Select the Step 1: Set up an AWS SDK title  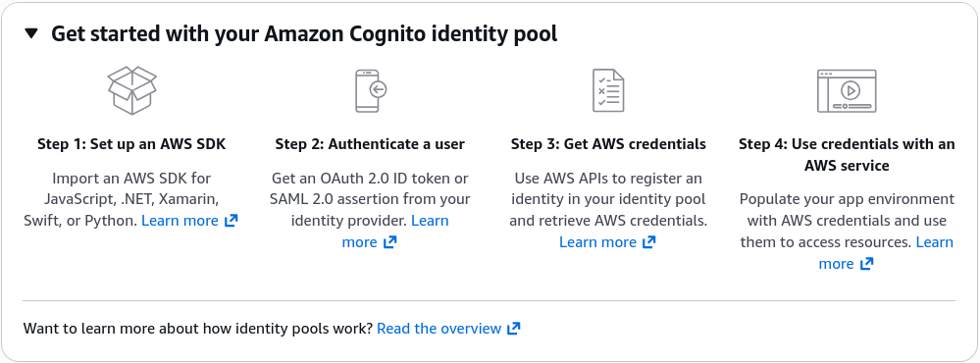point(131,144)
